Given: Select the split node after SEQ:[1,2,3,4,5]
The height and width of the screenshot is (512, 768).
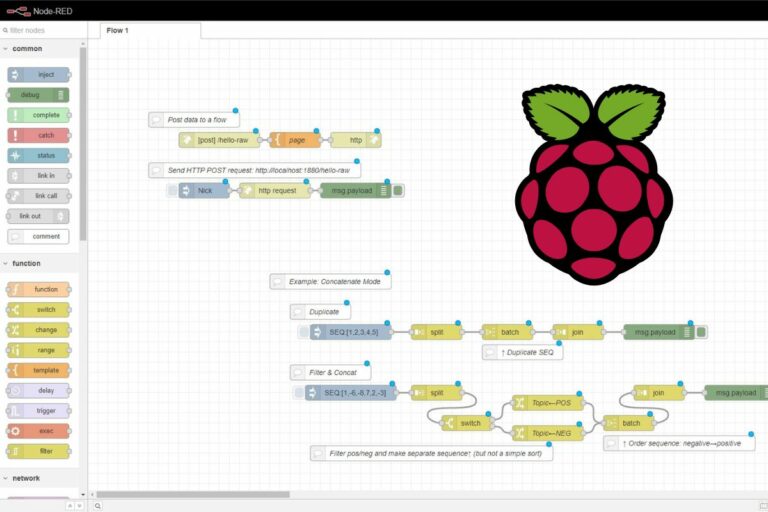Looking at the screenshot, I should (x=436, y=332).
